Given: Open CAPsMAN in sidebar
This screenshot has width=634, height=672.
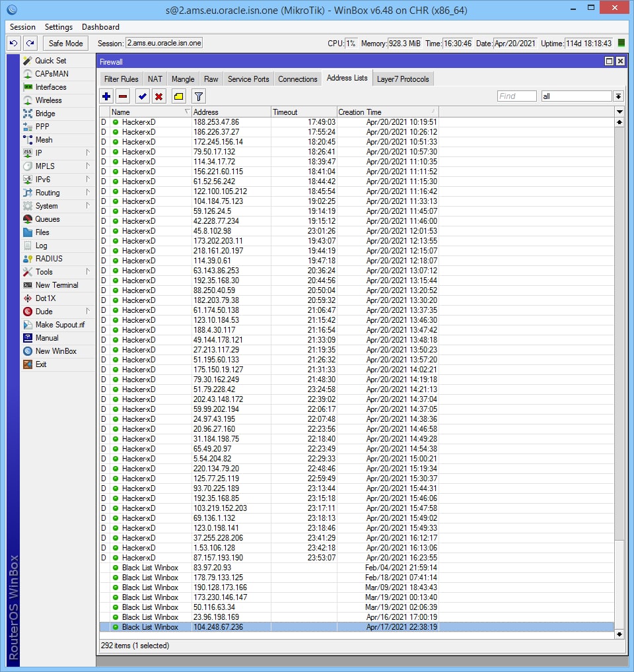Looking at the screenshot, I should [x=58, y=74].
